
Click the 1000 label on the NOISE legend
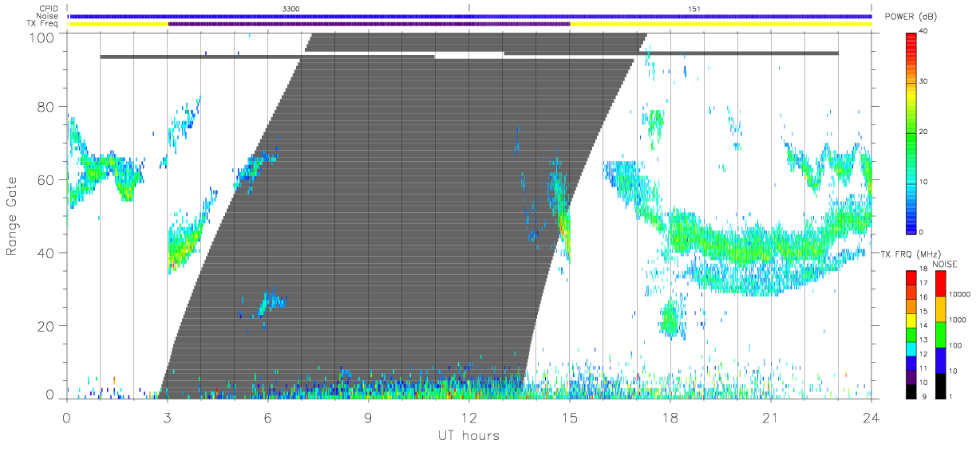(x=958, y=320)
